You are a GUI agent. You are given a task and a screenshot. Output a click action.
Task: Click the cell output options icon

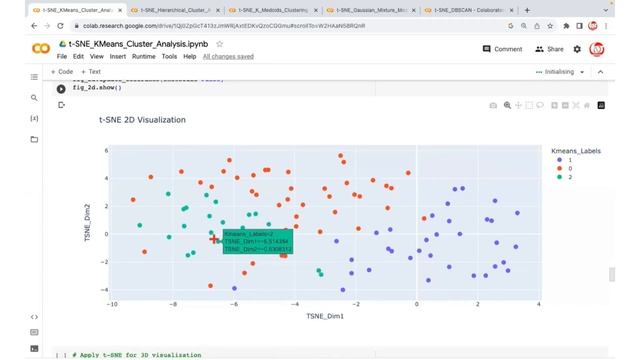[61, 105]
